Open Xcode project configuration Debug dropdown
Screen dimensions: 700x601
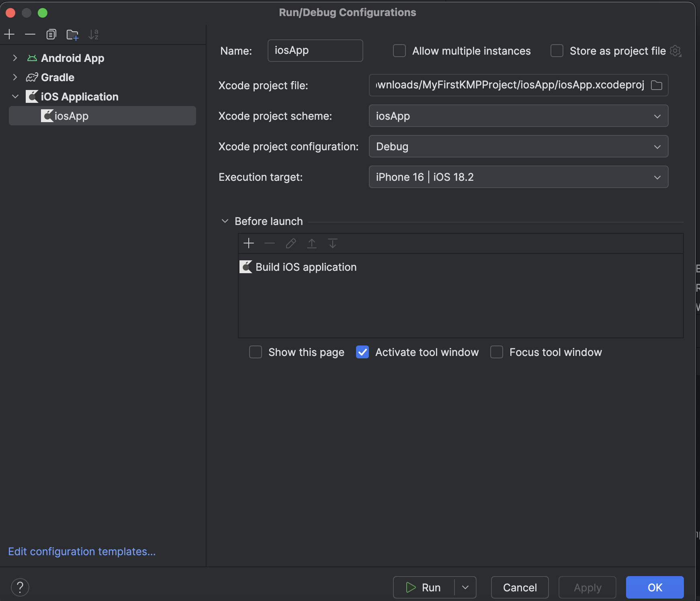518,147
